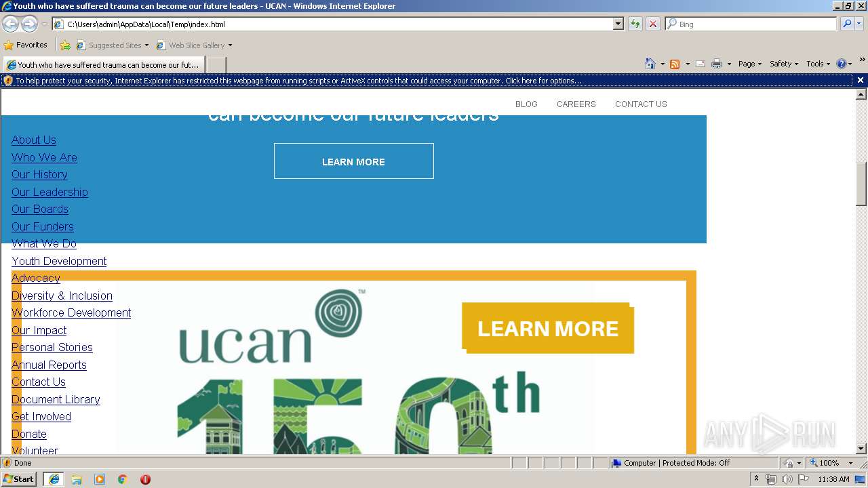868x488 pixels.
Task: Open the Youth Development link
Action: click(x=59, y=261)
